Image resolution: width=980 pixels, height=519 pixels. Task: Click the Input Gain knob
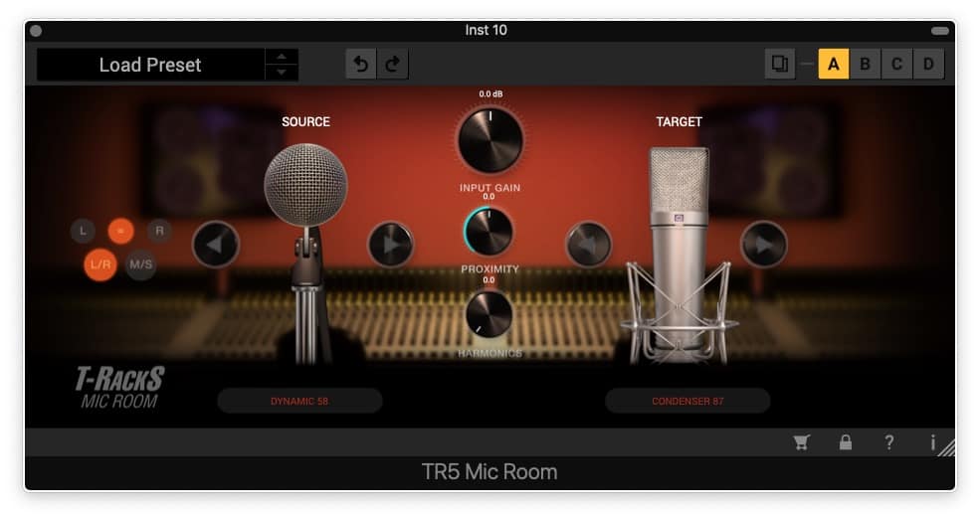(490, 140)
